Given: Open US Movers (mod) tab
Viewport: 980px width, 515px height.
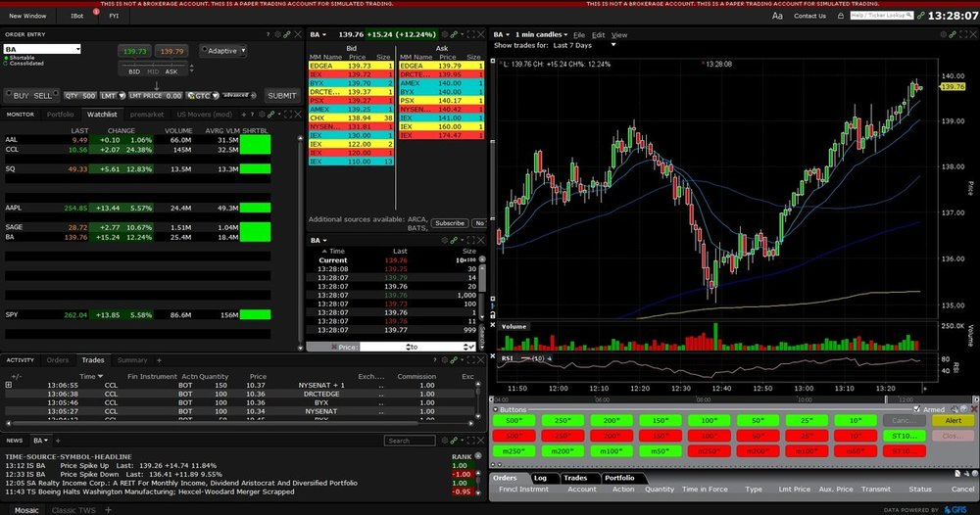Looking at the screenshot, I should coord(205,115).
